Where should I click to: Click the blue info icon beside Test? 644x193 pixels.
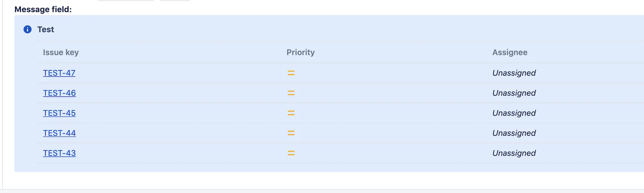coord(27,30)
